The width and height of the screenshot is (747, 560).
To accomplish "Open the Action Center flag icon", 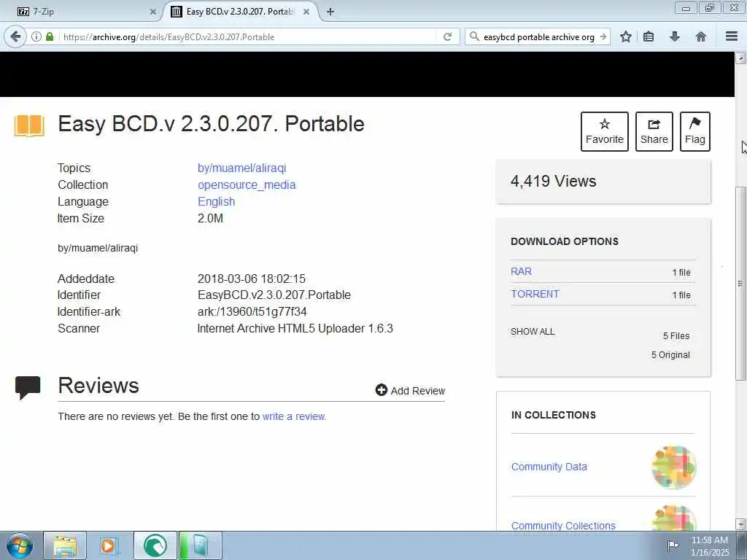I will coord(672,545).
